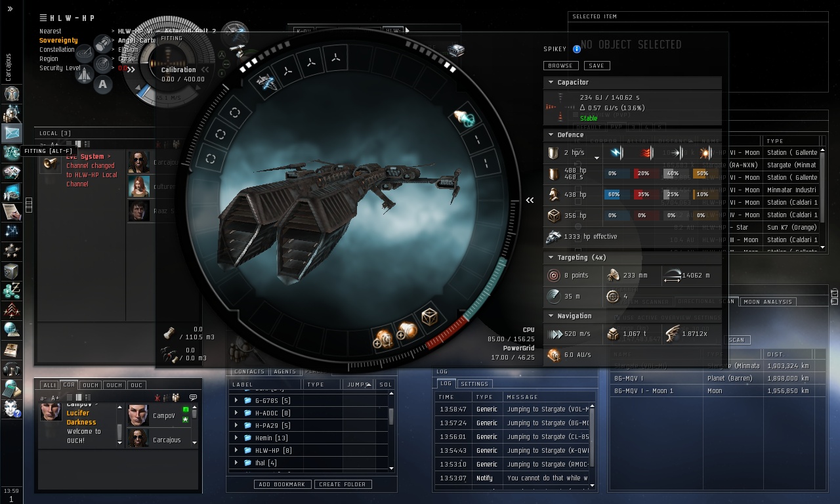Open chat bubble icon in corp channel
This screenshot has width=840, height=504.
pos(193,397)
